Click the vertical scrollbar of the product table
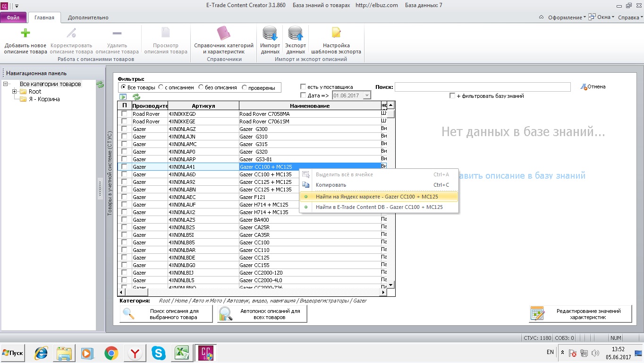This screenshot has height=363, width=644. coord(390,195)
